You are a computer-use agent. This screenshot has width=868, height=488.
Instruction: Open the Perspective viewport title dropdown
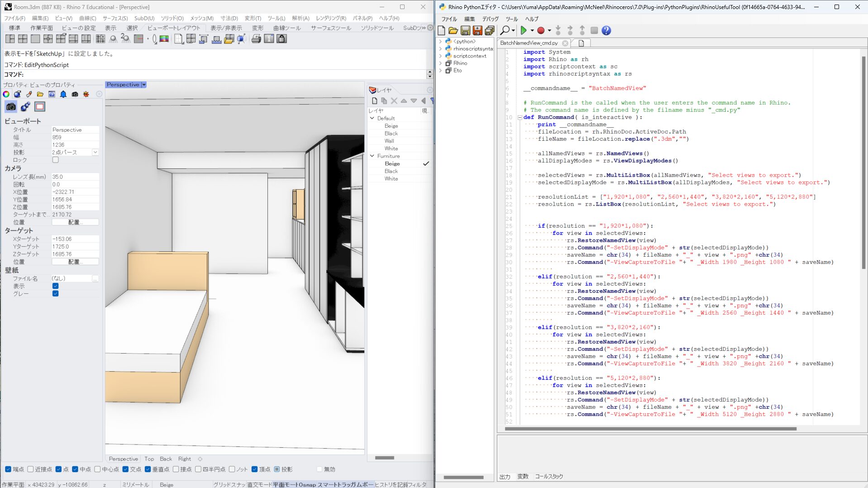click(x=144, y=85)
